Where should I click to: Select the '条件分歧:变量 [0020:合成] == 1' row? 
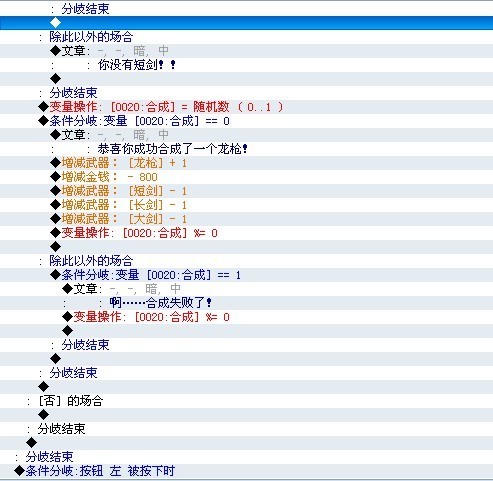point(246,275)
